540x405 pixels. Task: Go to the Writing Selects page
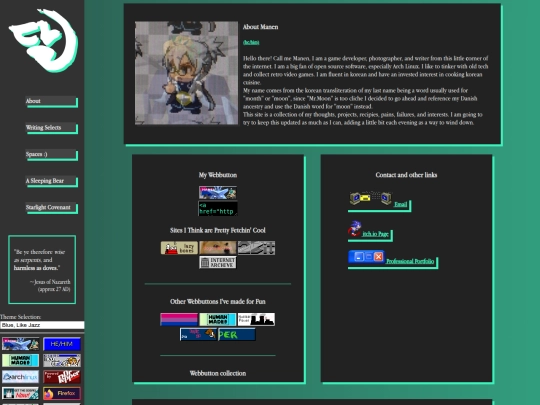(51, 128)
